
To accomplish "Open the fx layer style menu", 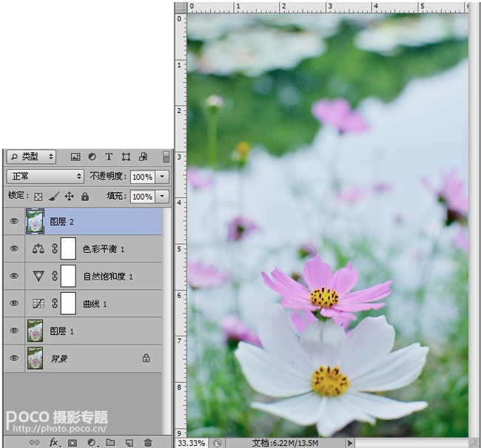I will point(54,442).
